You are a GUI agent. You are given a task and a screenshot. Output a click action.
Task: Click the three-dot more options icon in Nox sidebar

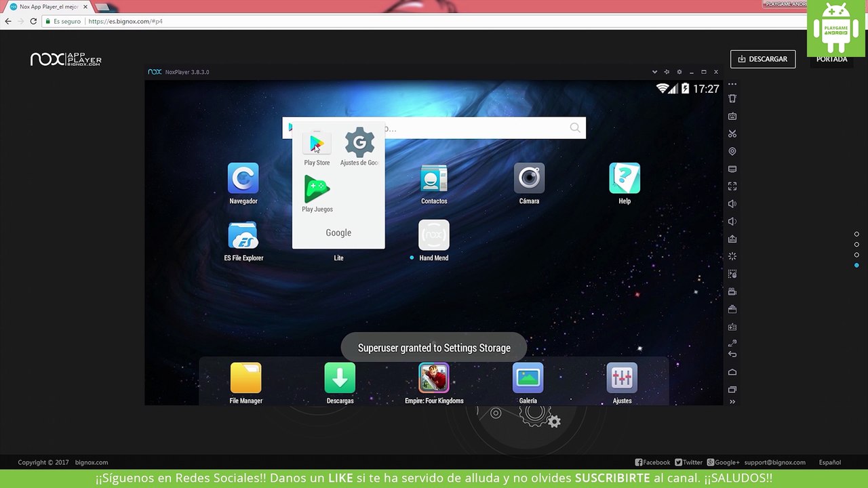point(732,84)
